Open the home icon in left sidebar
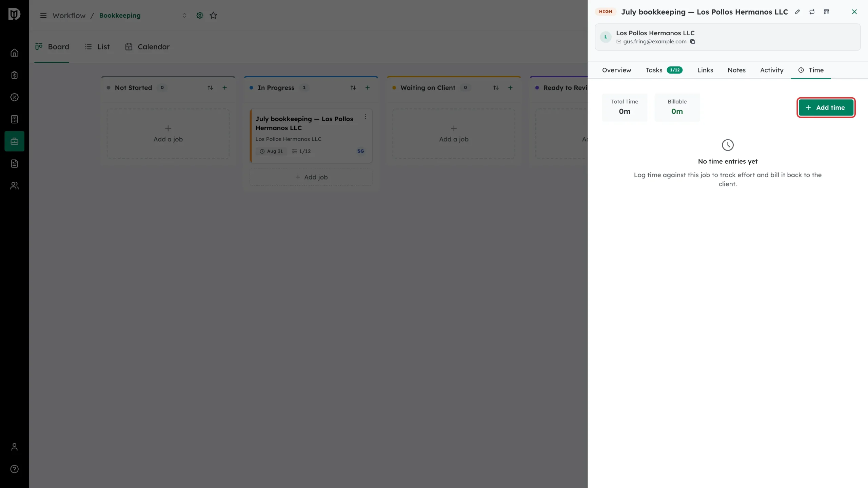Viewport: 868px width, 488px height. click(x=14, y=53)
